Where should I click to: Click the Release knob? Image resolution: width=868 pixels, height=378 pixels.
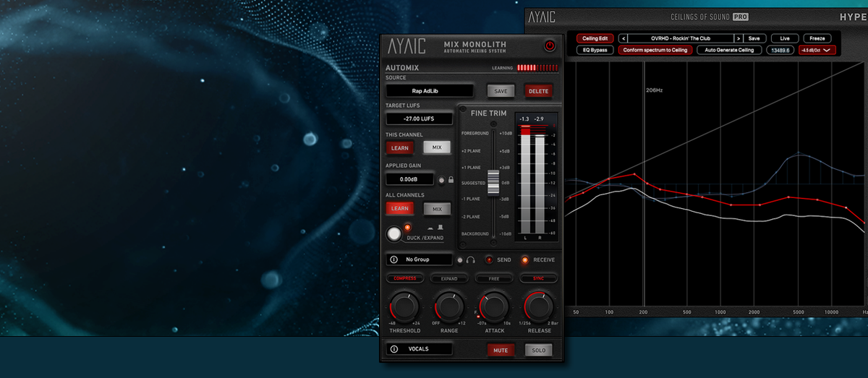pyautogui.click(x=539, y=306)
